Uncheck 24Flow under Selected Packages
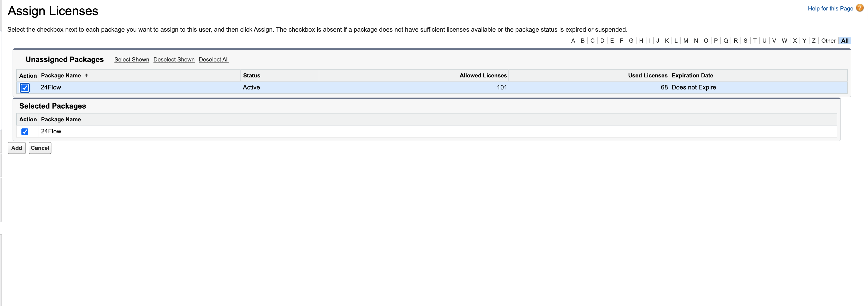This screenshot has width=868, height=306. 25,132
